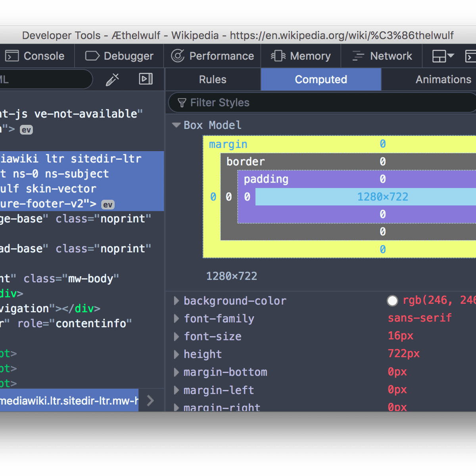This screenshot has height=476, width=476.
Task: Select the mediawiki body breadcrumb
Action: 69,401
